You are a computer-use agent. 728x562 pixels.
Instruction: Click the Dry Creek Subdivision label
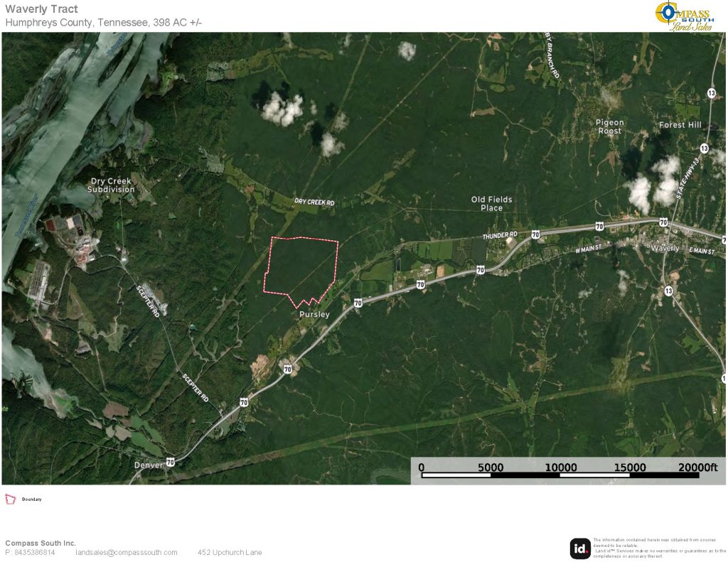111,185
